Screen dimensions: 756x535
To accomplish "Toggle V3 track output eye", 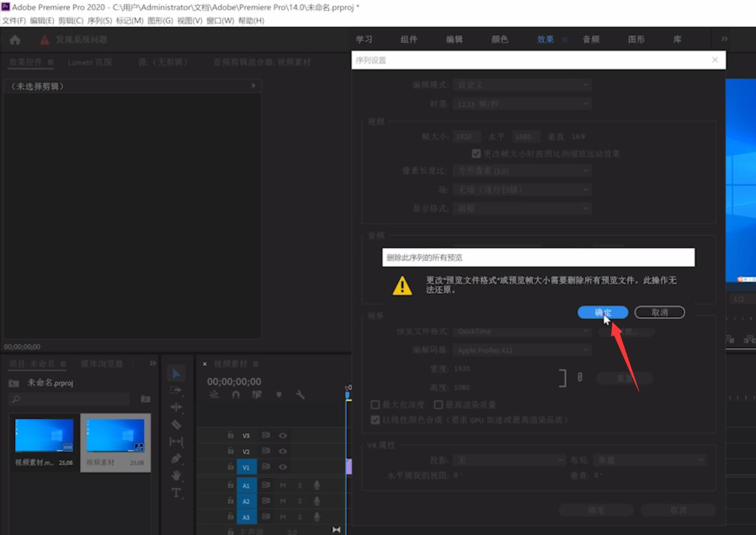I will (283, 435).
